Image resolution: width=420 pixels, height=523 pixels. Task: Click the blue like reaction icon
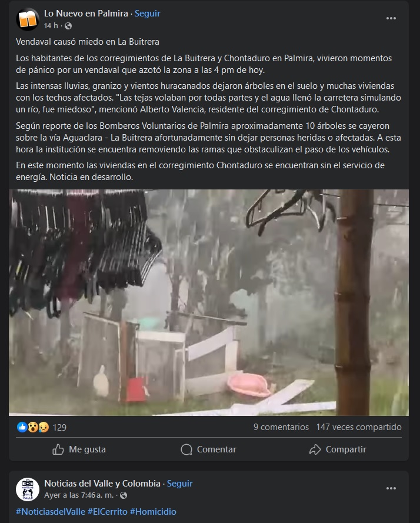click(22, 427)
